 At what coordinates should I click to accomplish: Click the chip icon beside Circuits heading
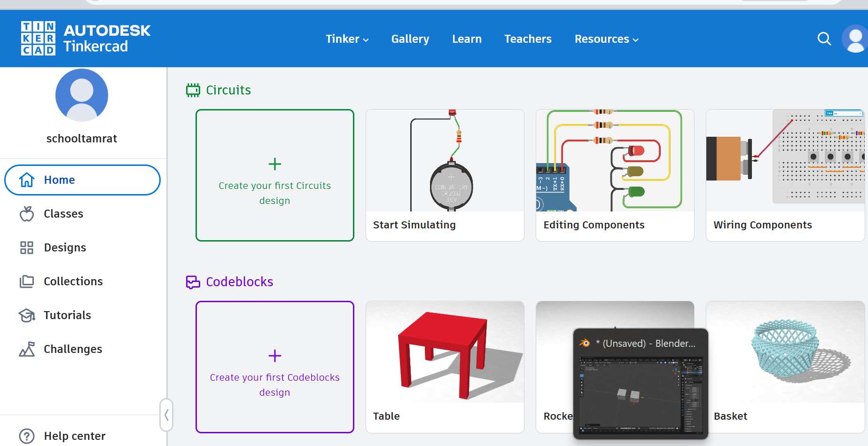pos(193,90)
